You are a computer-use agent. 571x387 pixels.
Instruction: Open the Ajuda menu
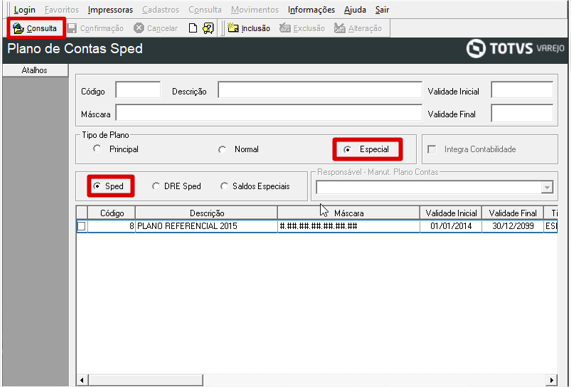pos(355,10)
